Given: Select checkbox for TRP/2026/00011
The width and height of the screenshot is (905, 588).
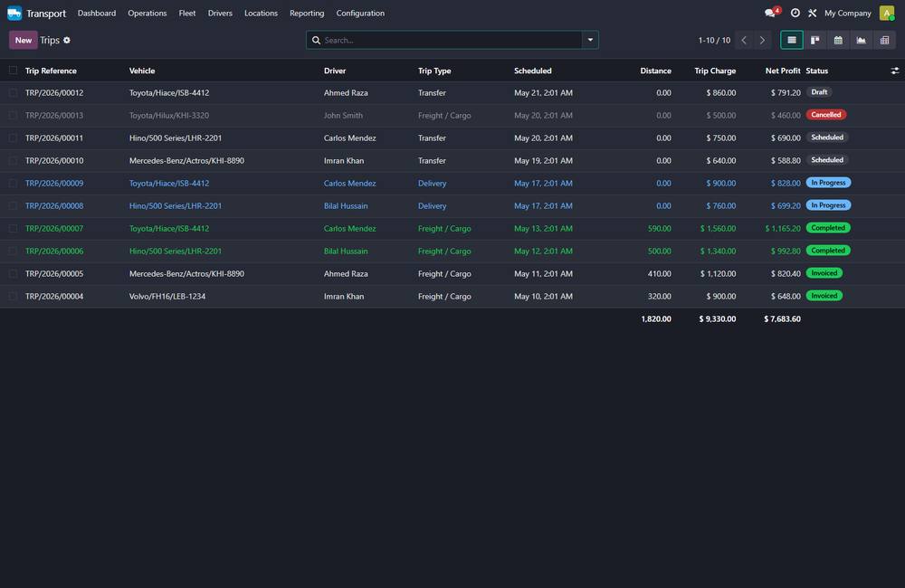Looking at the screenshot, I should [x=13, y=138].
